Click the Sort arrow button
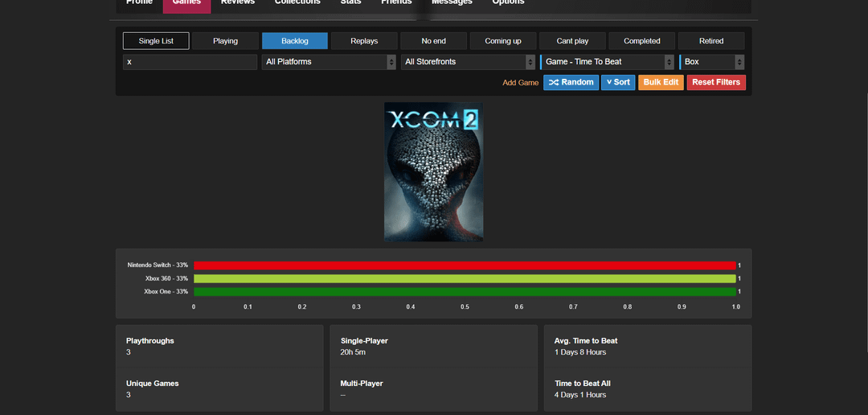 pos(618,82)
